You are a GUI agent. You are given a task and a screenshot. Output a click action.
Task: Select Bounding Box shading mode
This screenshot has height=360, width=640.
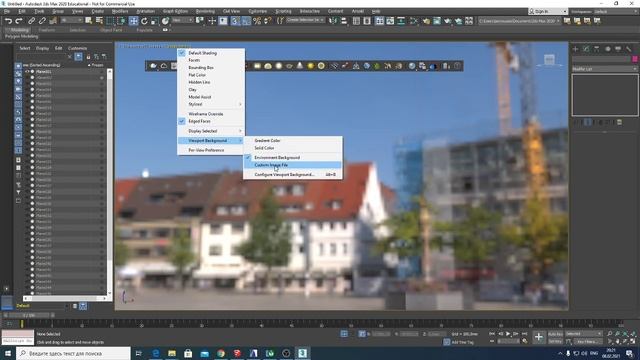(x=211, y=68)
